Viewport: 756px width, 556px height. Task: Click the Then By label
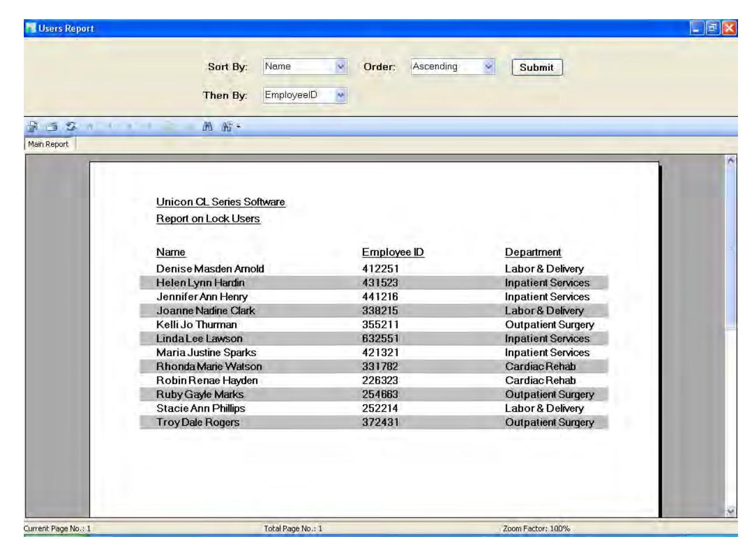click(x=225, y=95)
